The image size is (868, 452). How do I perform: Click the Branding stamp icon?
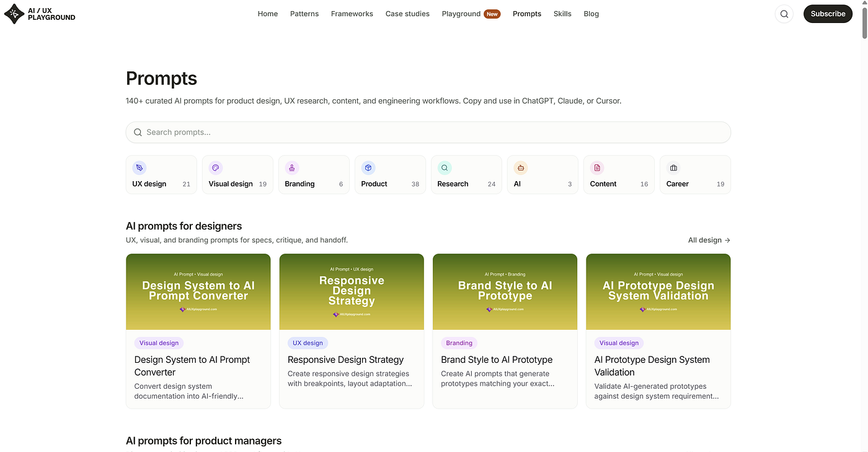[292, 167]
